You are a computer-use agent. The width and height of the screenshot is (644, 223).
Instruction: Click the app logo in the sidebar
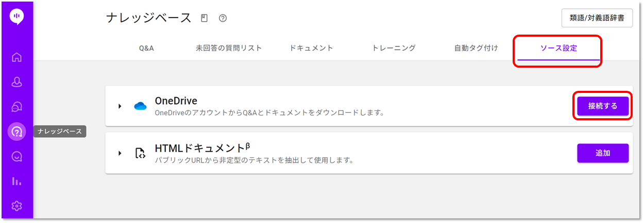17,17
